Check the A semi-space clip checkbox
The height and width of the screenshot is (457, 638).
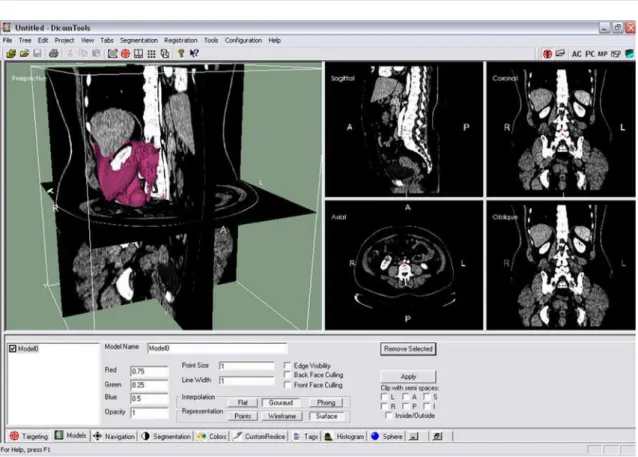point(405,396)
